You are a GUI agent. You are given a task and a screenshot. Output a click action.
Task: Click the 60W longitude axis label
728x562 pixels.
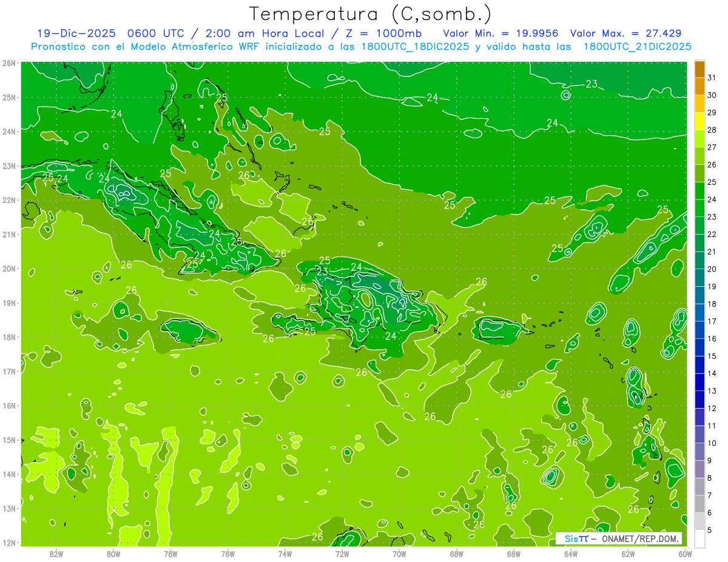point(685,554)
